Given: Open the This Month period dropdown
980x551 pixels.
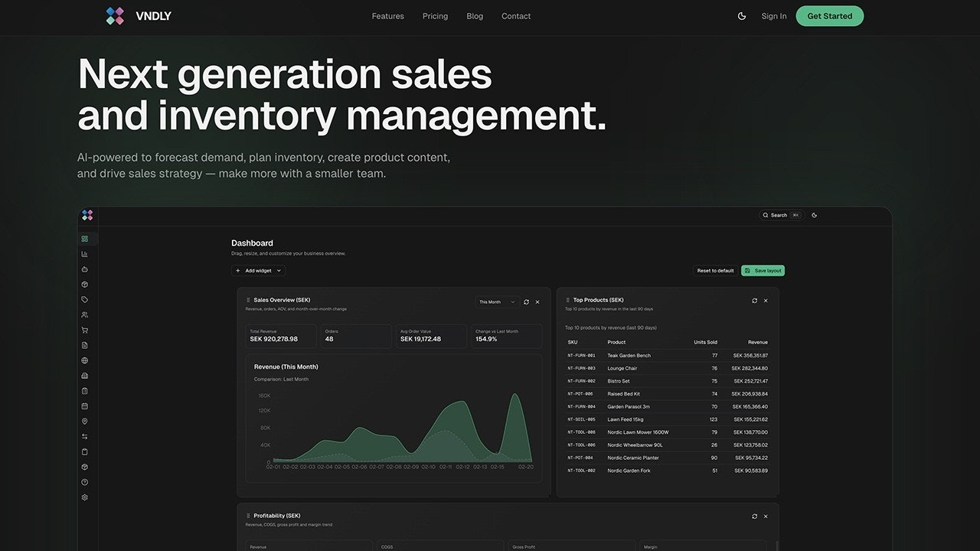Looking at the screenshot, I should 496,302.
